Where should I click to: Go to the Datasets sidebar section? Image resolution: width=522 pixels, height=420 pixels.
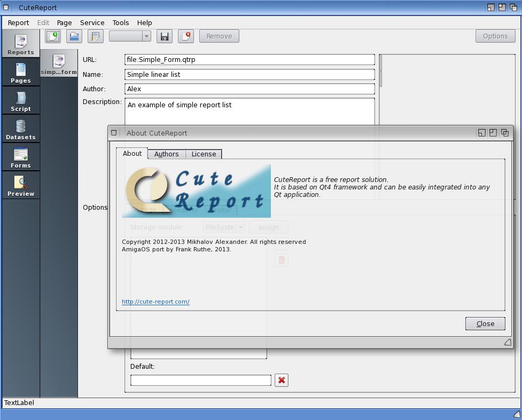pos(21,129)
